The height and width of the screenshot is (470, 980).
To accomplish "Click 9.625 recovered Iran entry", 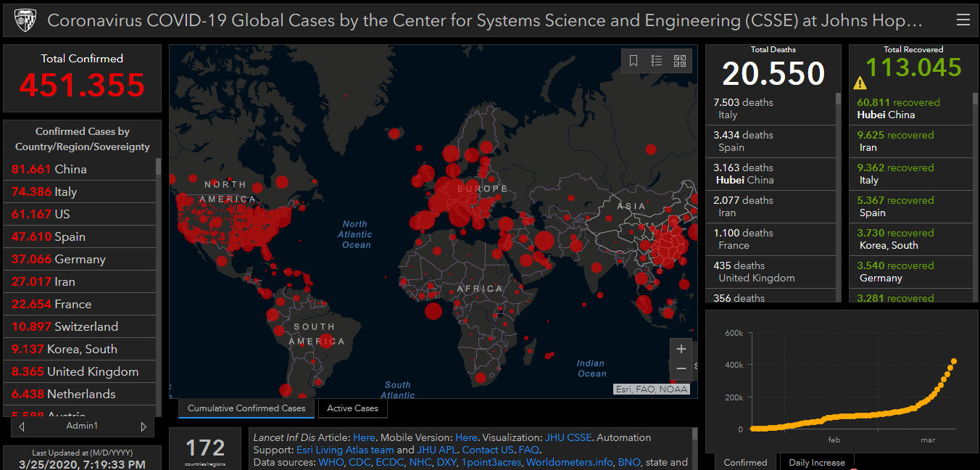I will [x=911, y=141].
